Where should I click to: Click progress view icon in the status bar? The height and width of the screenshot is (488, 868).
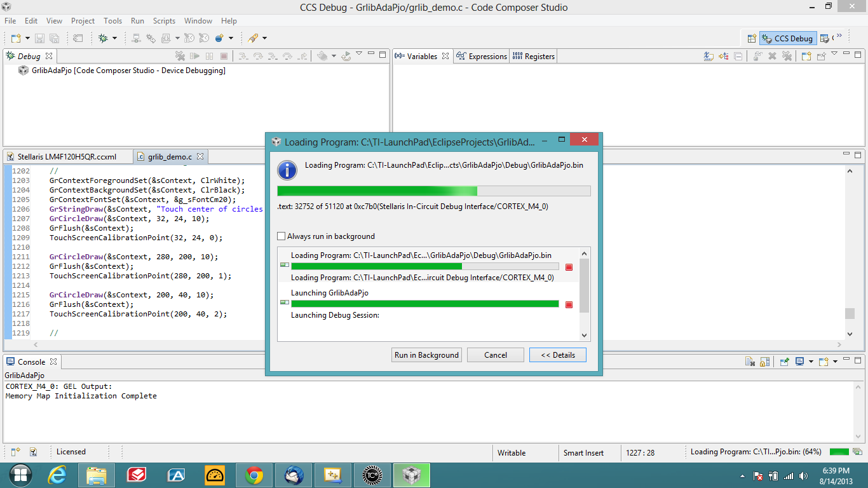tap(857, 452)
